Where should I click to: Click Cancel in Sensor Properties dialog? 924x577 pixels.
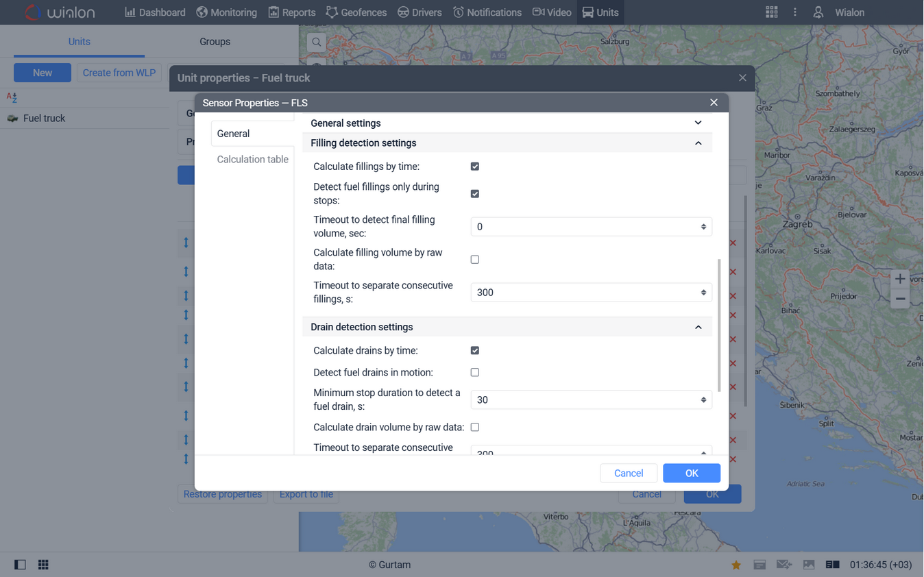click(x=629, y=473)
